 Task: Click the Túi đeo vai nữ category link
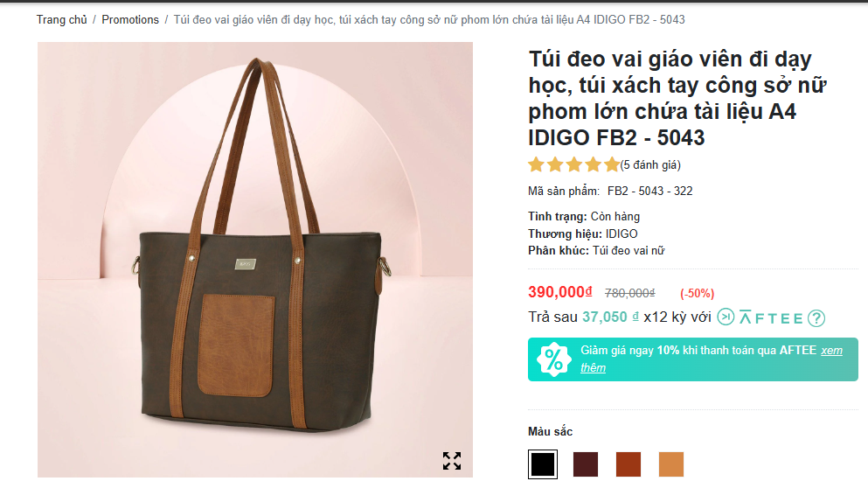coord(628,251)
